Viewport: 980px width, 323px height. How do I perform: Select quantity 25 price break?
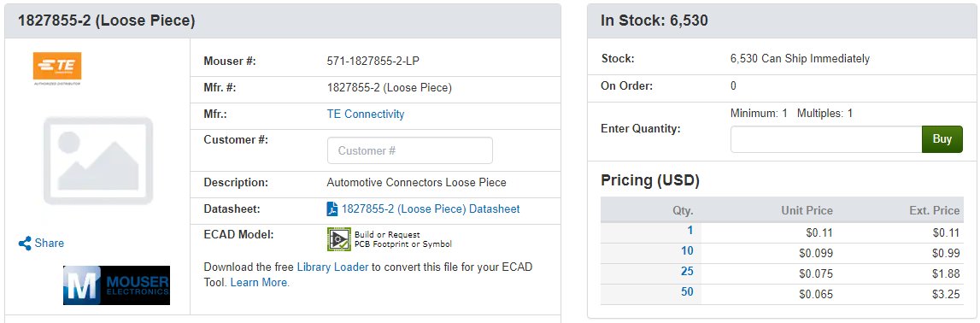pos(688,272)
